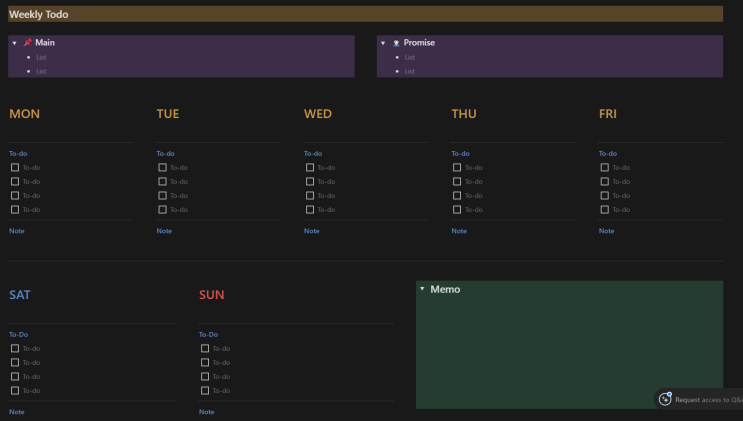Click the TUE day heading

click(168, 114)
